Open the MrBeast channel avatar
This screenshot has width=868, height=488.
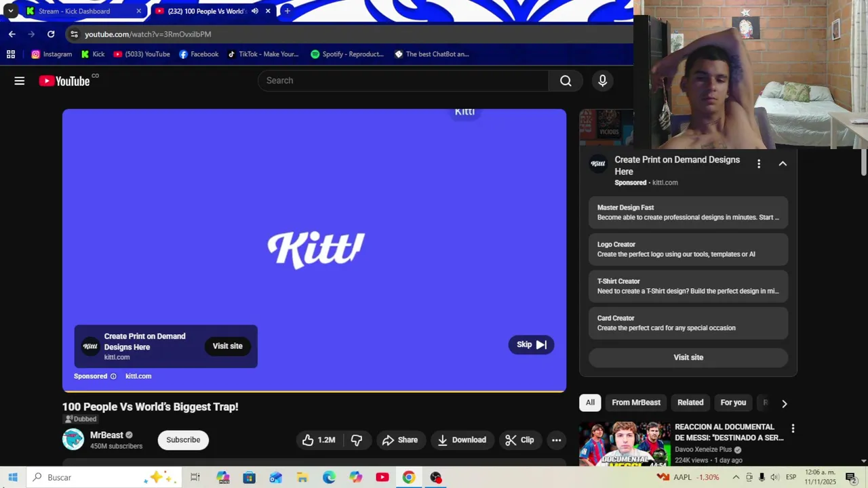click(x=73, y=439)
